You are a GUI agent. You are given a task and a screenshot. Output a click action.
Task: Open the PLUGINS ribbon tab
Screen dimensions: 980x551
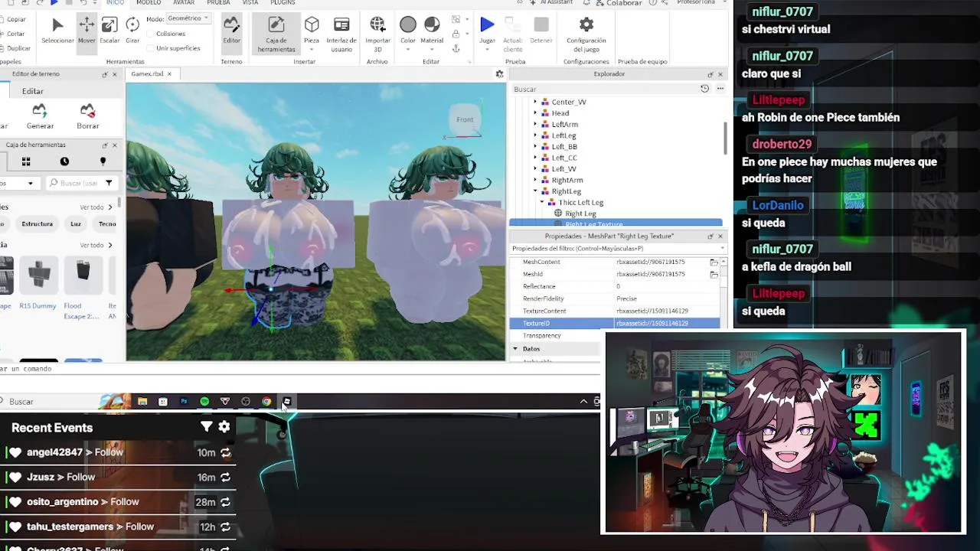[x=283, y=3]
